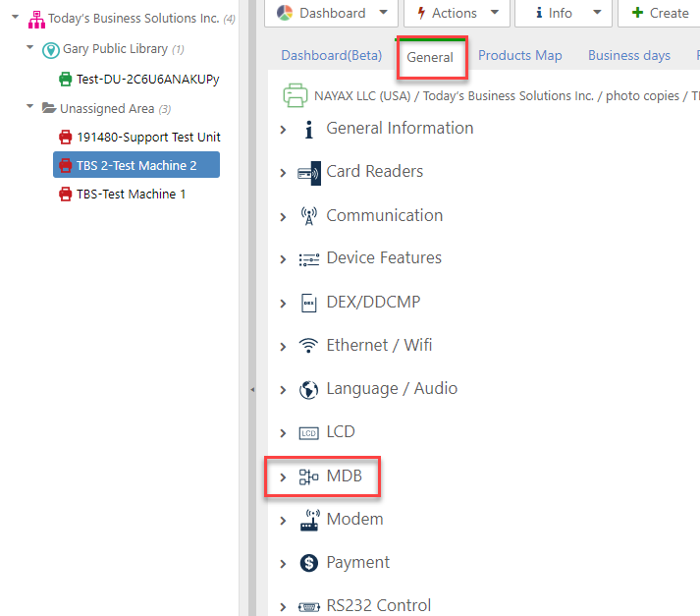Click the Device Features sliders icon
The image size is (700, 616).
(309, 259)
